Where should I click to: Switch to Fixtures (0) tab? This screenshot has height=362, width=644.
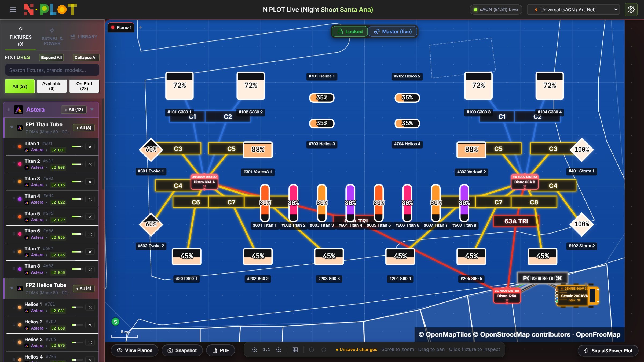tap(21, 37)
